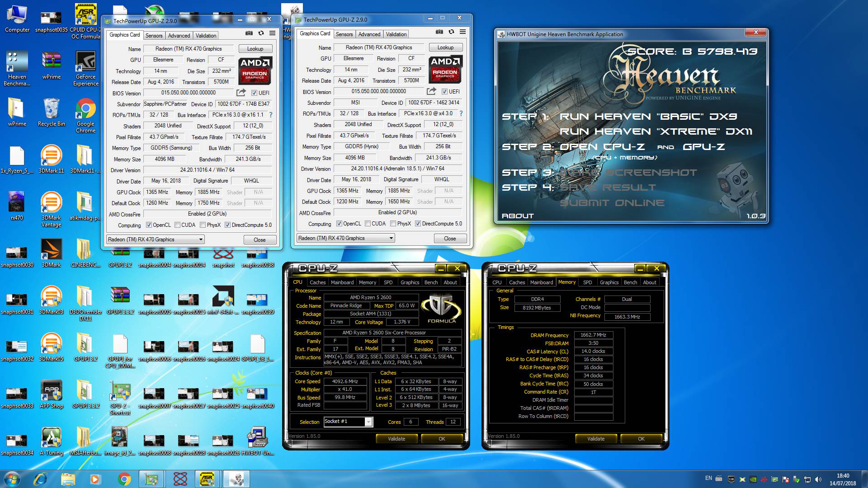Open hamburger menu in left GPU-Z window
The width and height of the screenshot is (868, 488).
point(272,33)
